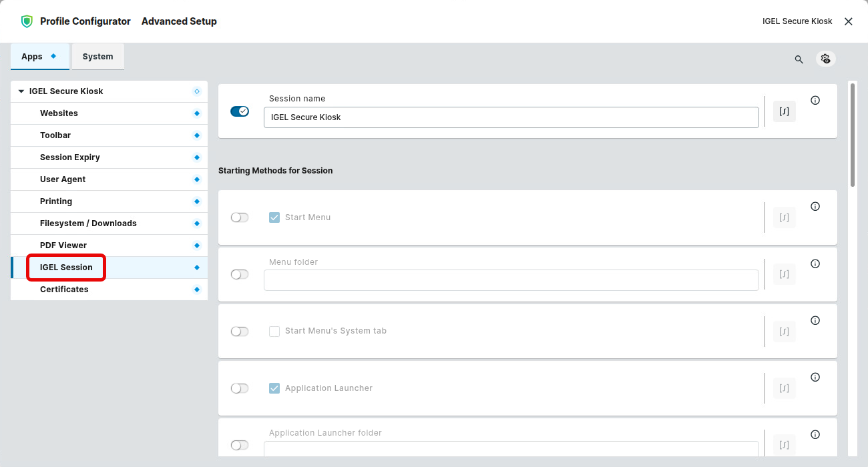Viewport: 868px width, 467px height.
Task: Open the info icon beside Start Menu
Action: (815, 207)
